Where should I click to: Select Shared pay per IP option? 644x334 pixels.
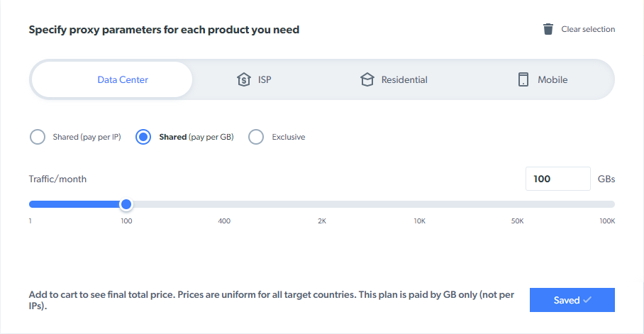click(38, 137)
